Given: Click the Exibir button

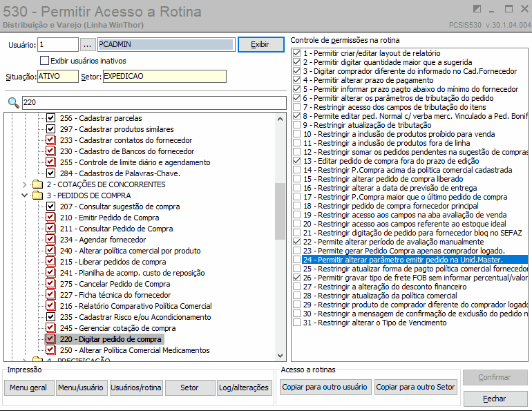Looking at the screenshot, I should click(261, 44).
